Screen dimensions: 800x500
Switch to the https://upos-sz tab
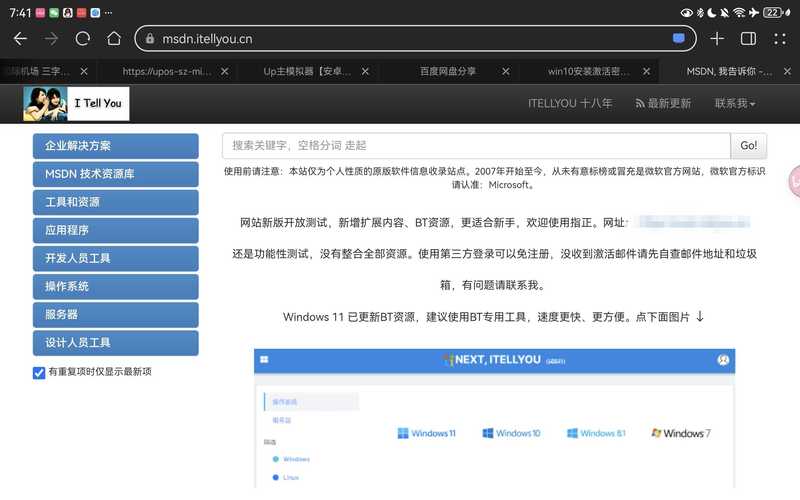[x=166, y=71]
